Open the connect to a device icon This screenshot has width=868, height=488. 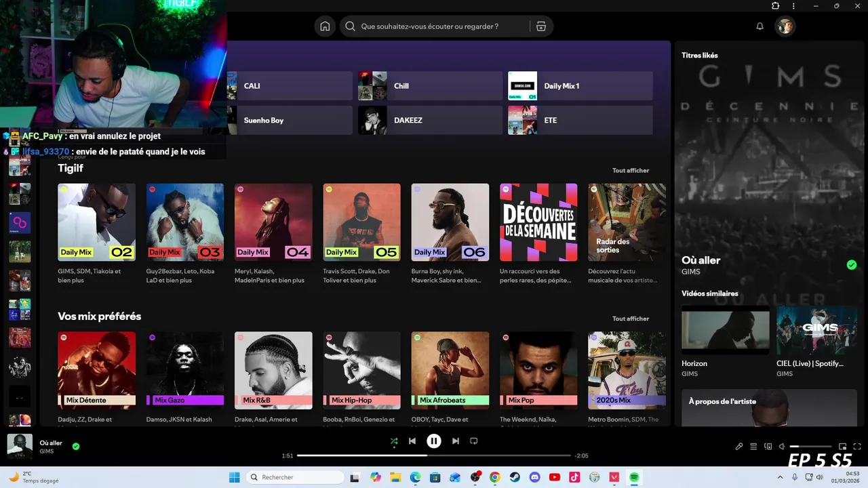768,447
